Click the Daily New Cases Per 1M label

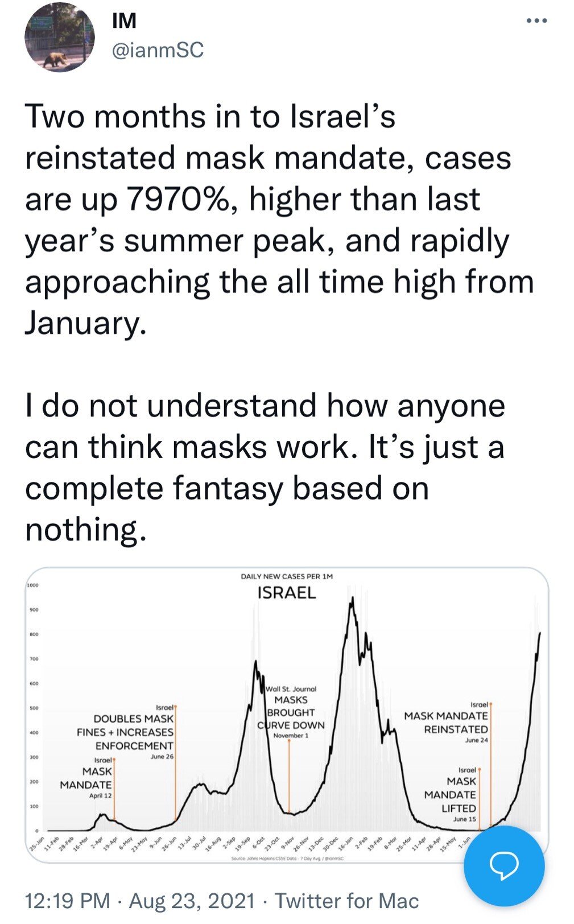[x=287, y=576]
